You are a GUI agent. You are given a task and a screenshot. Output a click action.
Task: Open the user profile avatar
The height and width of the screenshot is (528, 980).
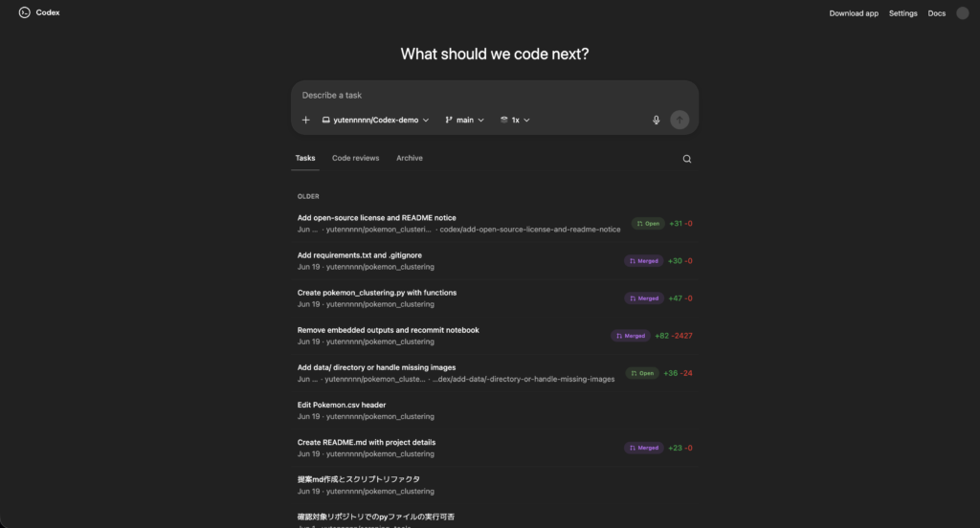click(x=963, y=13)
